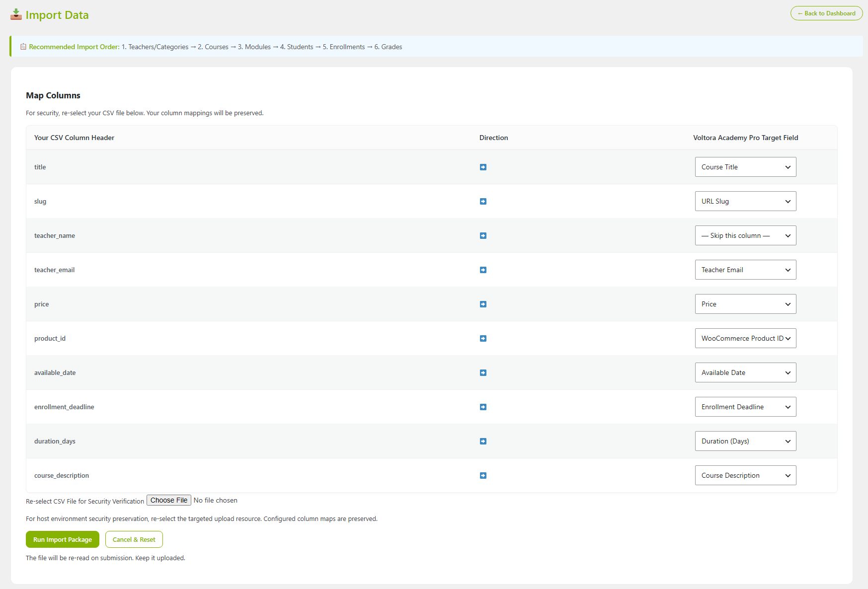Open the Duration (Days) target field dropdown
Image resolution: width=868 pixels, height=589 pixels.
pos(745,441)
